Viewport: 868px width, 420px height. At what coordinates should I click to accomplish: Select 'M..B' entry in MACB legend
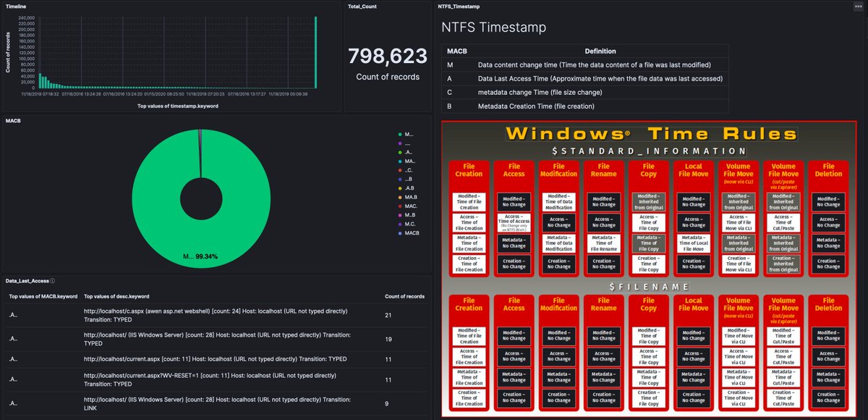tap(409, 214)
